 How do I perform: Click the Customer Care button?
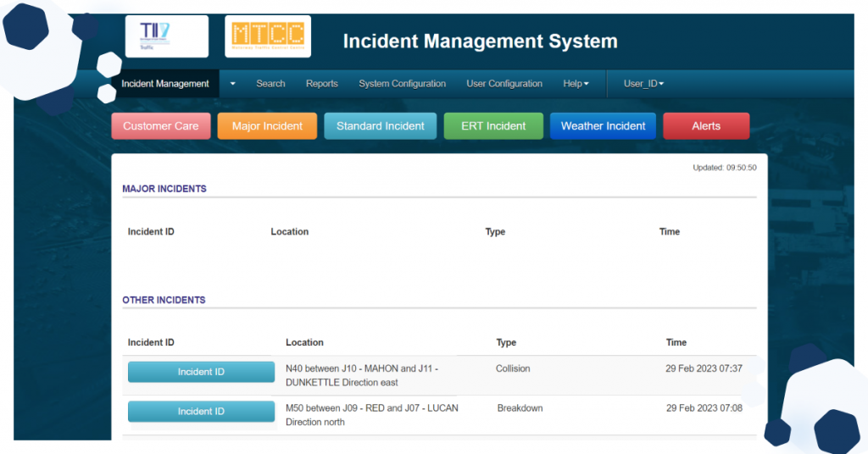(161, 126)
